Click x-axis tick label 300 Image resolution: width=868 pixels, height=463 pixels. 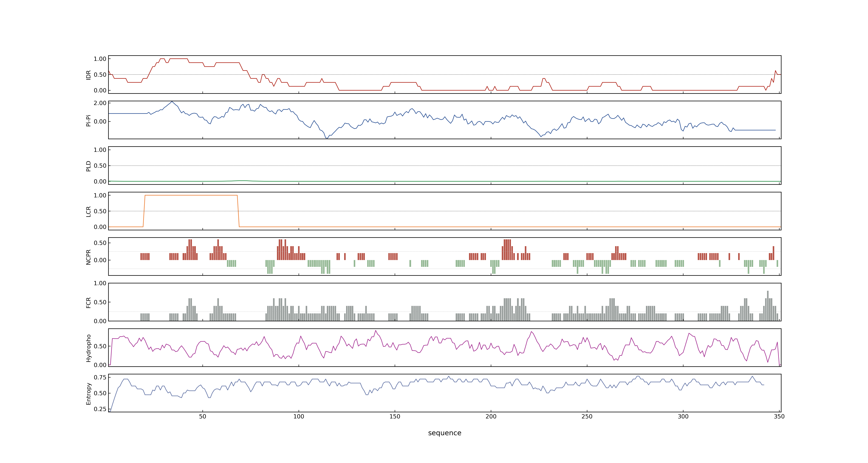(683, 416)
